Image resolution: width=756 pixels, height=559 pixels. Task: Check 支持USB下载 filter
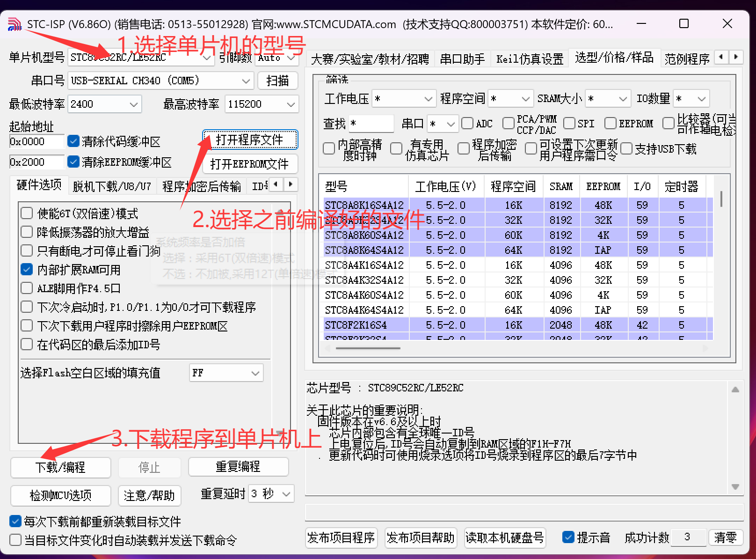click(x=626, y=149)
